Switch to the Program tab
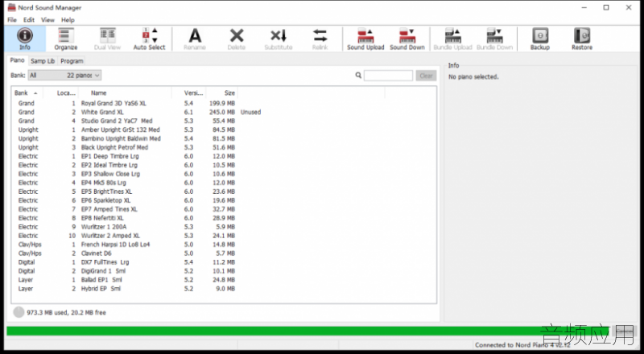This screenshot has width=644, height=354. 72,61
